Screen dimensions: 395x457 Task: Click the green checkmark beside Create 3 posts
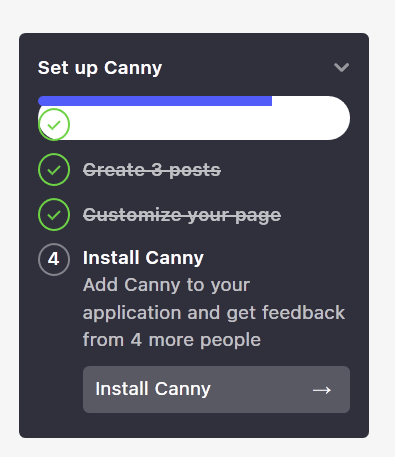tap(54, 170)
